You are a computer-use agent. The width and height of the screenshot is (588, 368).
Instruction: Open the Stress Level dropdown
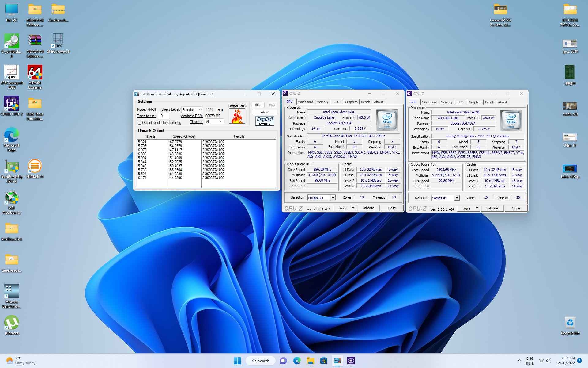(192, 110)
